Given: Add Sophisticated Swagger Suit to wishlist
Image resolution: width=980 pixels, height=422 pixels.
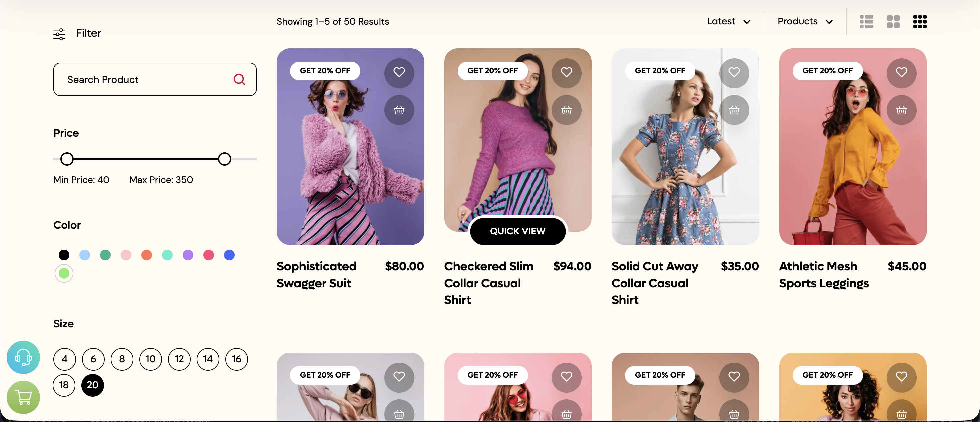Looking at the screenshot, I should tap(399, 72).
